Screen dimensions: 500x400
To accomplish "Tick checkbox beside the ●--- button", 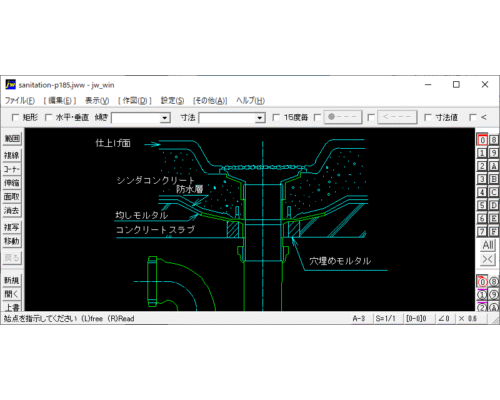I will 318,117.
